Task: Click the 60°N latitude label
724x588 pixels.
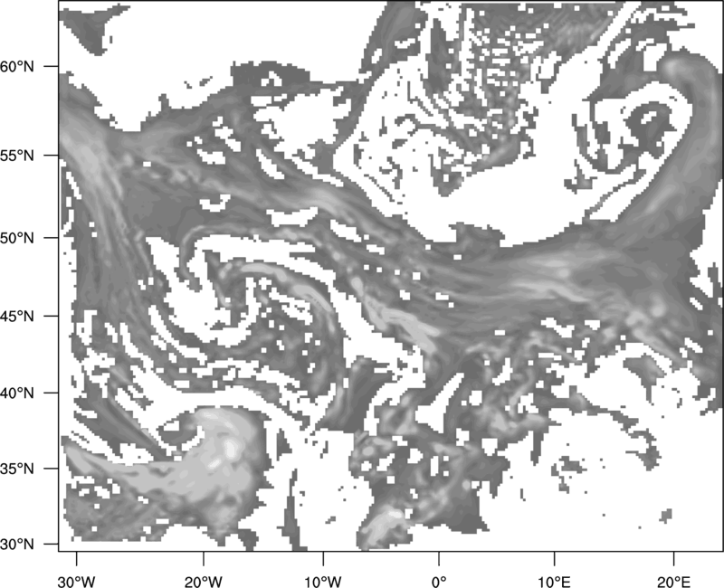Action: click(17, 66)
